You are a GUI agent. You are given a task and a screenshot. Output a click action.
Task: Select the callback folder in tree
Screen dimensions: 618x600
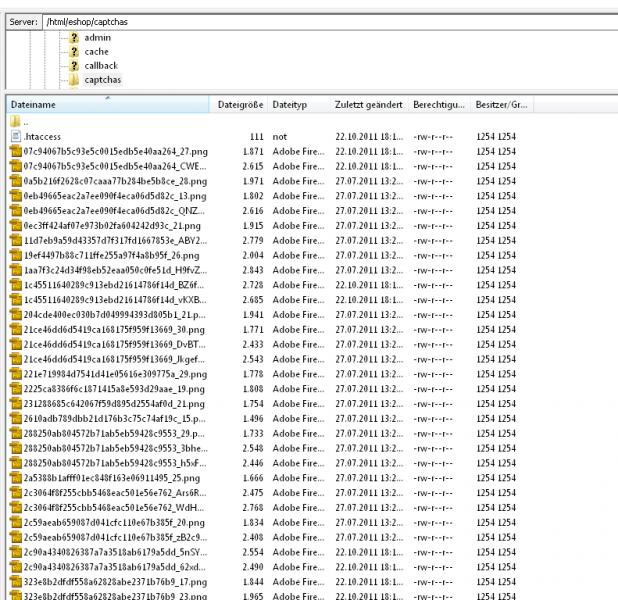pyautogui.click(x=101, y=65)
